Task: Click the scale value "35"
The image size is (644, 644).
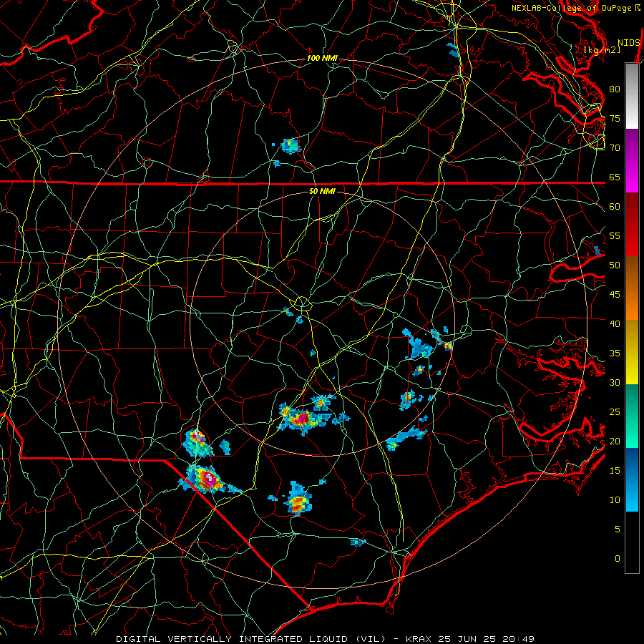Action: (x=615, y=353)
